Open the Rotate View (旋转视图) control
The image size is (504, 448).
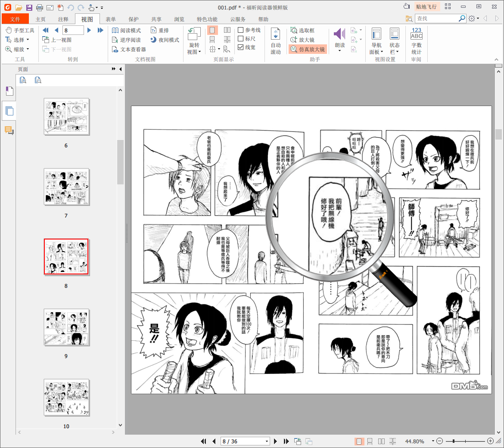point(194,41)
